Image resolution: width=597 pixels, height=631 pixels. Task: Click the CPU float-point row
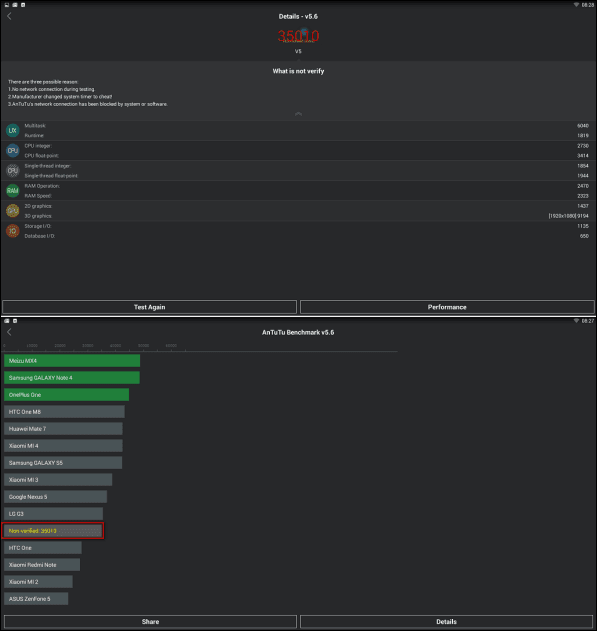[298, 156]
